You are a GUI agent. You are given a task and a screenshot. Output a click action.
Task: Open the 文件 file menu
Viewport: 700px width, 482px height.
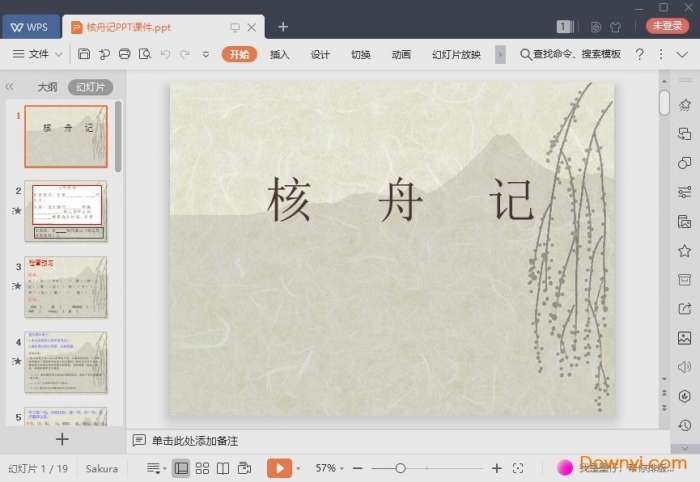(x=30, y=54)
